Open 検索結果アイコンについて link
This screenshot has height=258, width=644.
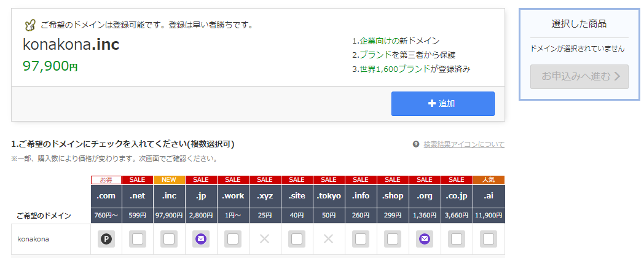click(464, 144)
